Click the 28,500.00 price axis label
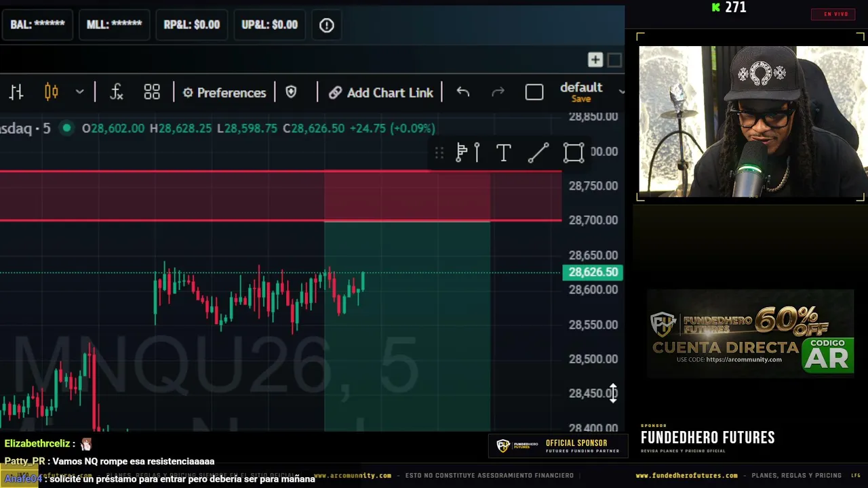The width and height of the screenshot is (868, 488). coord(593,359)
